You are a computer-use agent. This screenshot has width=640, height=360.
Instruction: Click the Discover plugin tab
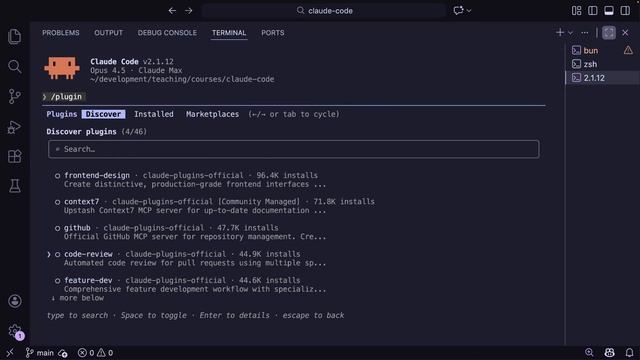pyautogui.click(x=103, y=114)
